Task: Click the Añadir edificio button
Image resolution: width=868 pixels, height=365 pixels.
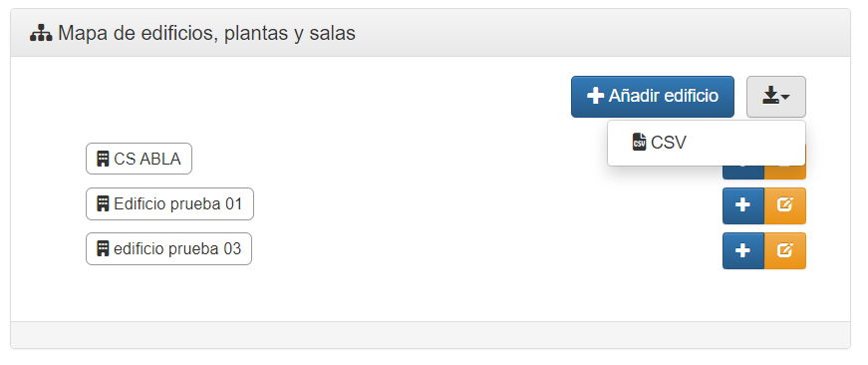Action: (653, 97)
